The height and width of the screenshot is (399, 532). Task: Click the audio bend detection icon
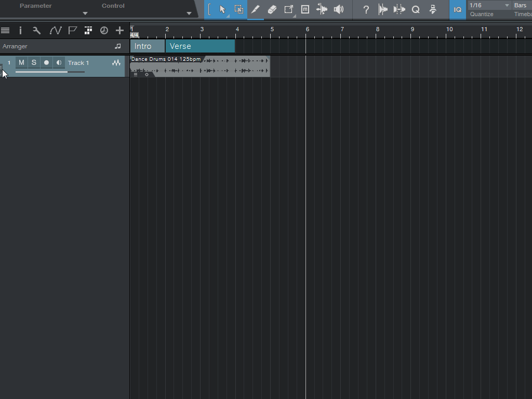[x=400, y=9]
